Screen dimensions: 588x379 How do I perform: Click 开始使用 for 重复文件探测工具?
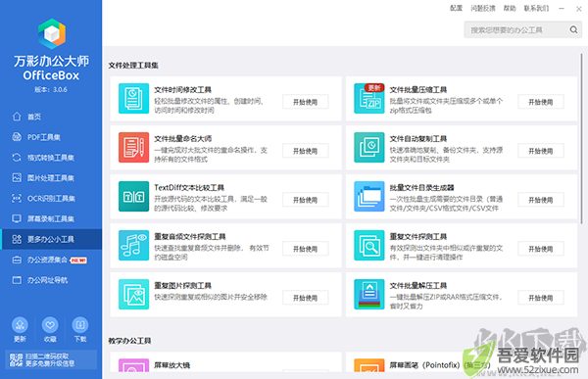point(541,249)
